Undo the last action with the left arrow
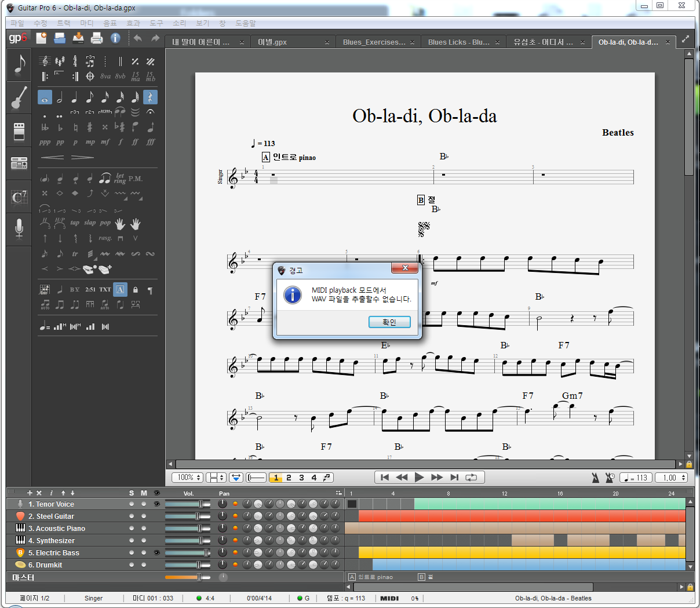 (x=138, y=38)
